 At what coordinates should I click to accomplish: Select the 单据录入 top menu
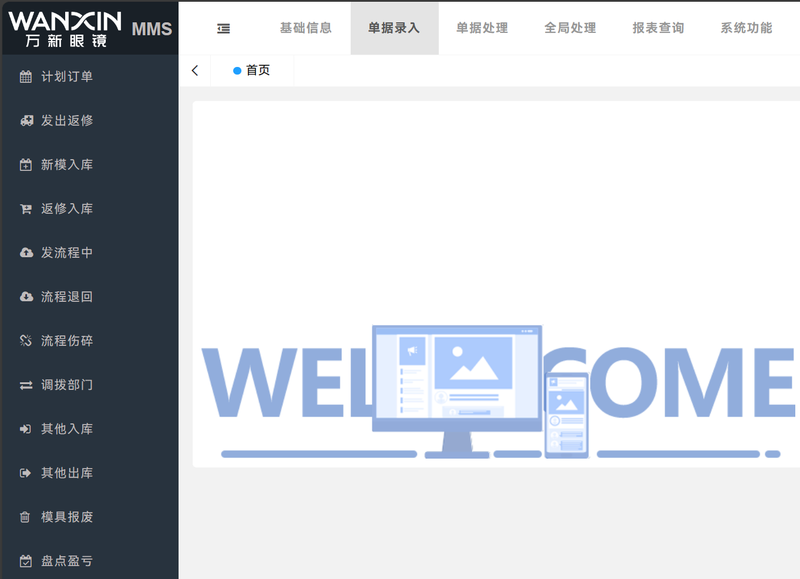click(394, 28)
